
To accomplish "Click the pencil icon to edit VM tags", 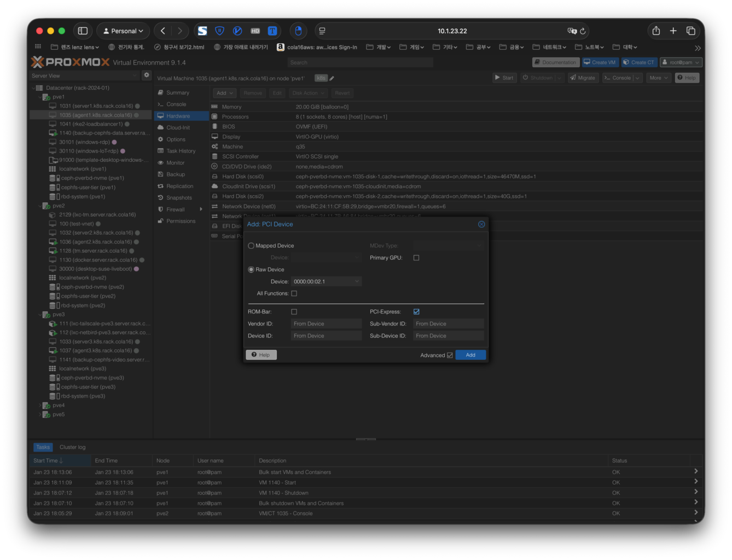I will pyautogui.click(x=332, y=78).
